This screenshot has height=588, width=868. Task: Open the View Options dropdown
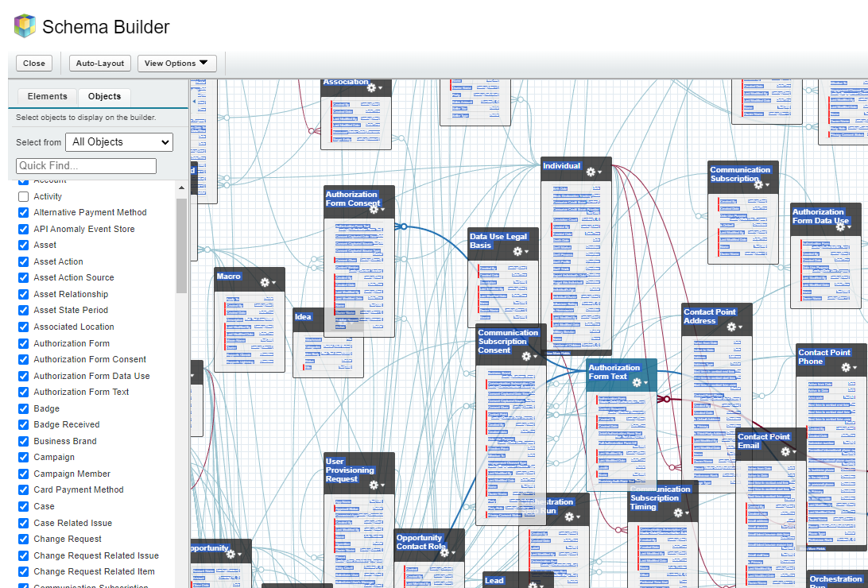(x=176, y=63)
